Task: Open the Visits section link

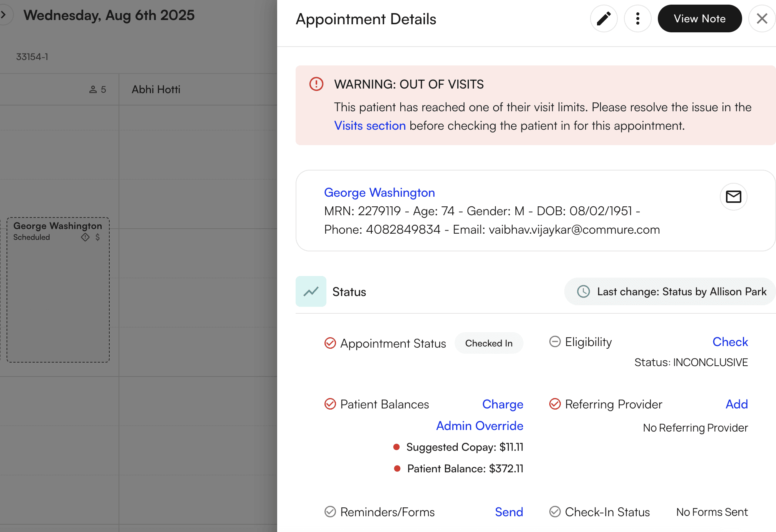Action: point(370,125)
